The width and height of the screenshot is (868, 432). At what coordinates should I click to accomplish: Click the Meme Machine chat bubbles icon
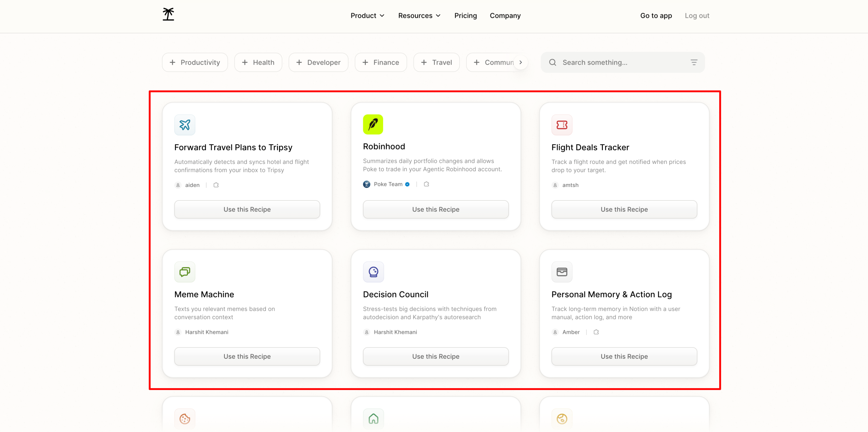click(185, 272)
